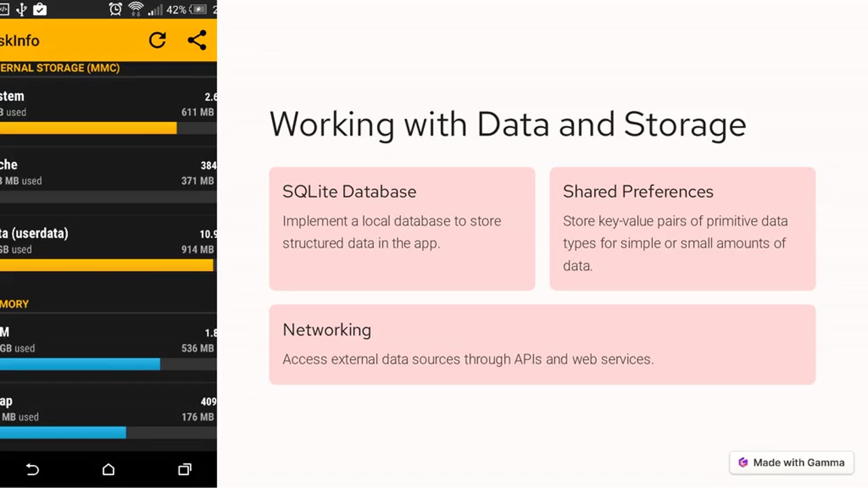
Task: Tap the System partition storage bar
Action: pos(108,128)
